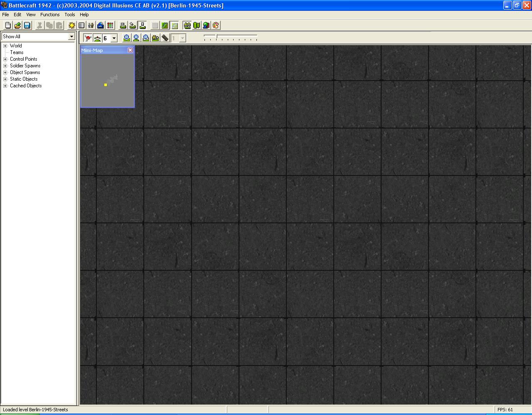This screenshot has height=415, width=532.
Task: Create a new level with New icon
Action: [x=8, y=25]
